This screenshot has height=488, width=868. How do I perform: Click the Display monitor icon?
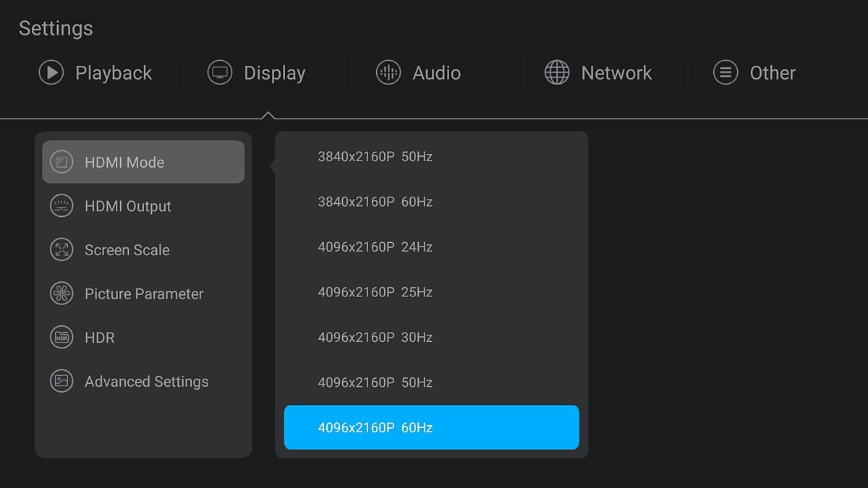coord(220,73)
